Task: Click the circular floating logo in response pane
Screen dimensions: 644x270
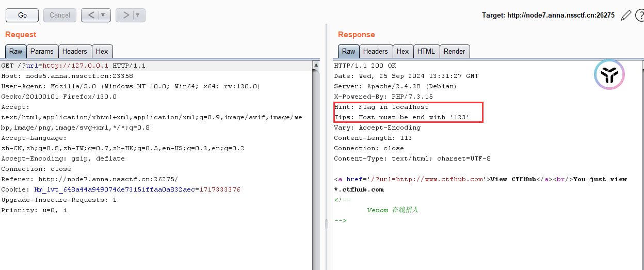Action: [x=609, y=75]
